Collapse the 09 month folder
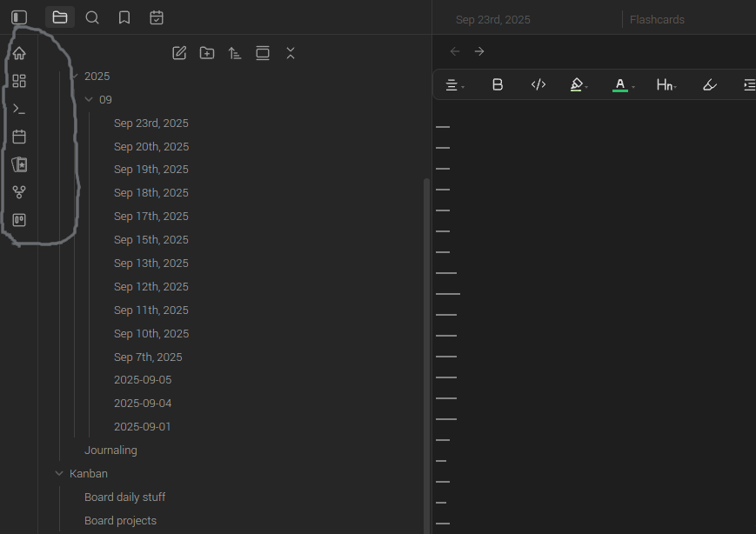This screenshot has height=534, width=756. pos(89,100)
